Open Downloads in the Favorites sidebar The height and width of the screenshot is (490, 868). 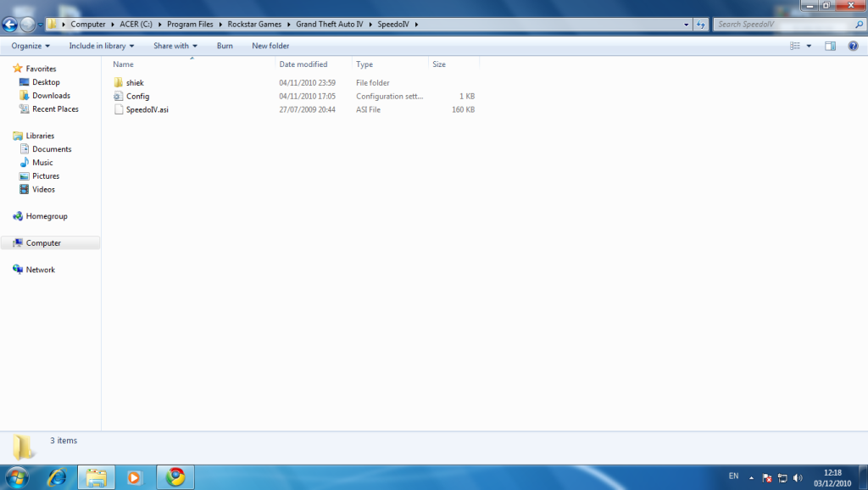tap(51, 96)
